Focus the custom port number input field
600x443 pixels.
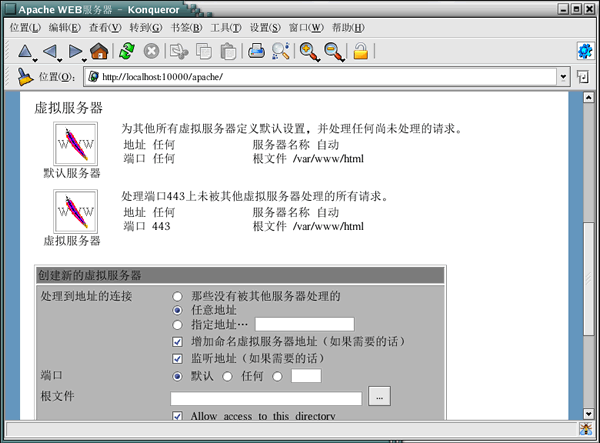coord(306,376)
